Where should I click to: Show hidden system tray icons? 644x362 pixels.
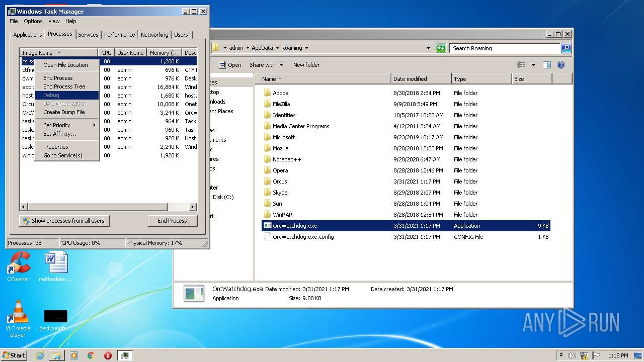coord(561,355)
